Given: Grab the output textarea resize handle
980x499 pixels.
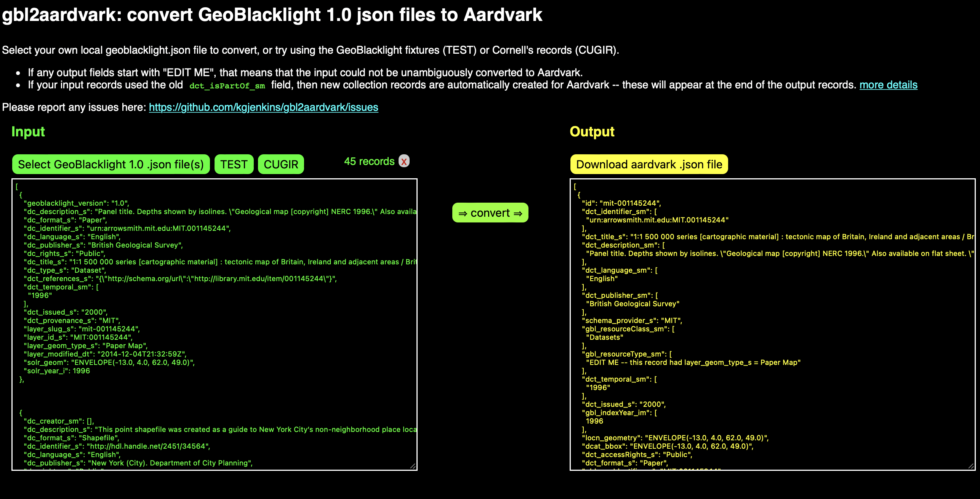Looking at the screenshot, I should pos(971,466).
